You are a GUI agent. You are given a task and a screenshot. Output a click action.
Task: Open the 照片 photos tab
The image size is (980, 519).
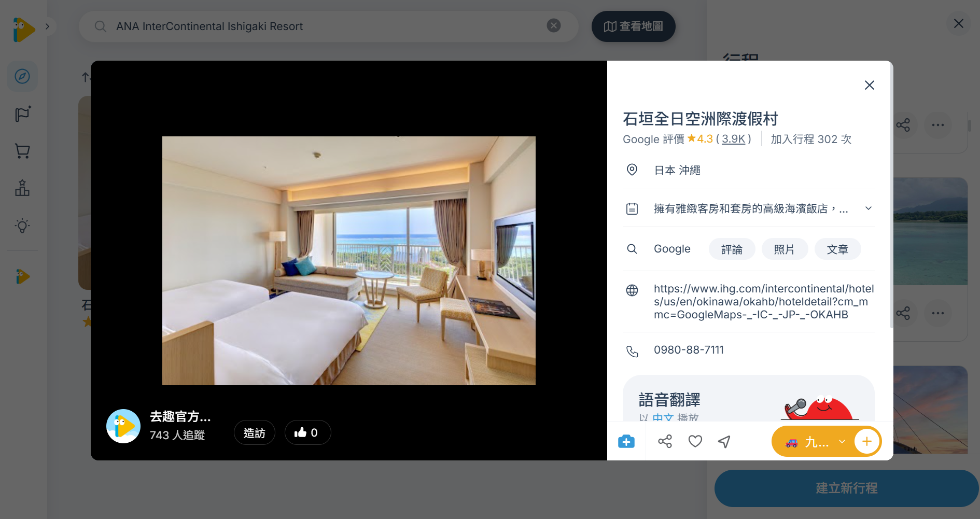tap(785, 249)
